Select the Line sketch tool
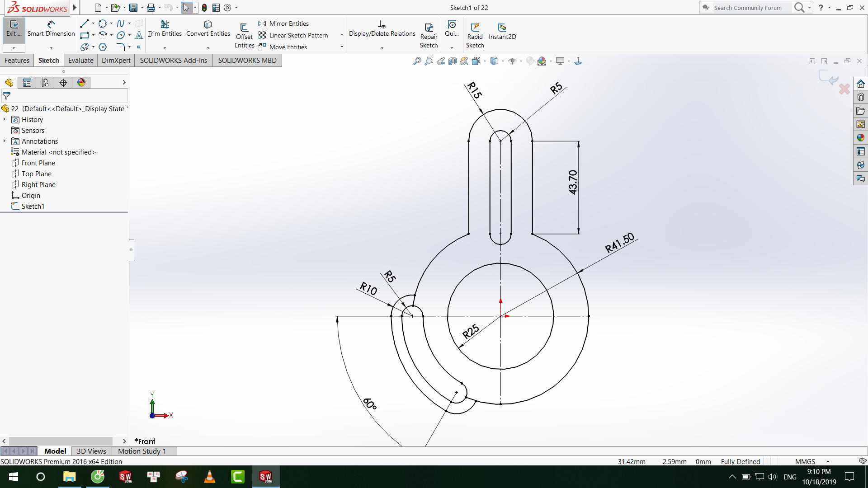 click(x=85, y=23)
